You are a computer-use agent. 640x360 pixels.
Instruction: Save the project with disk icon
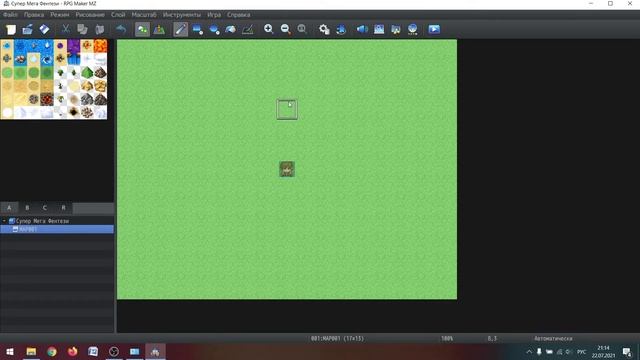(44, 29)
